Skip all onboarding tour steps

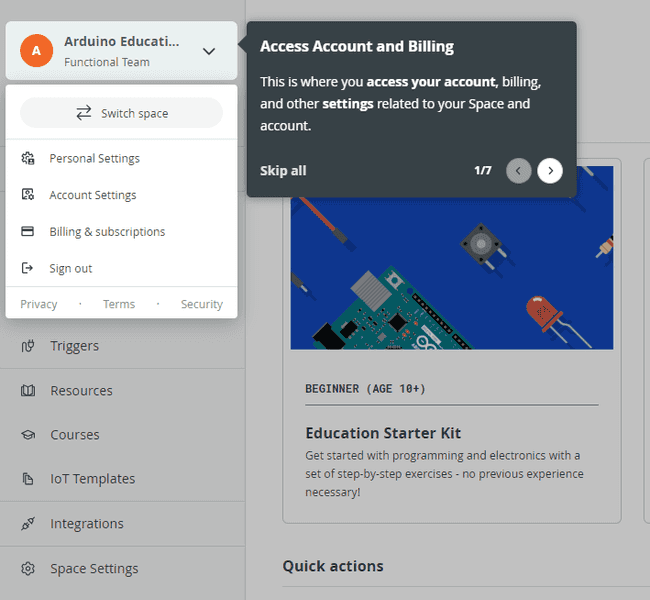tap(283, 171)
